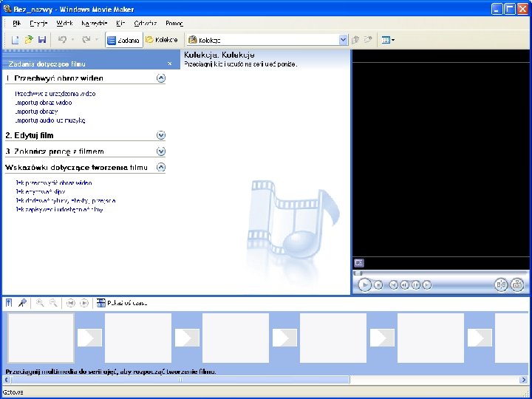532x399 pixels.
Task: Click Importuj obraz wideo link
Action: [44, 103]
